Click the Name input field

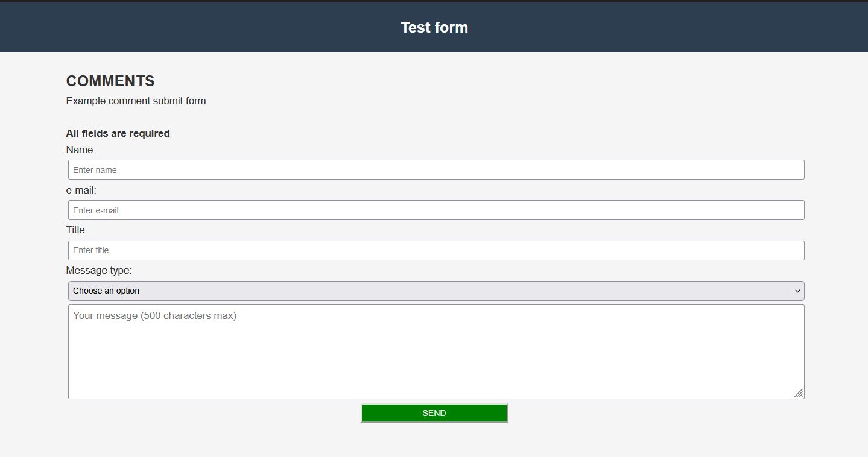tap(436, 169)
